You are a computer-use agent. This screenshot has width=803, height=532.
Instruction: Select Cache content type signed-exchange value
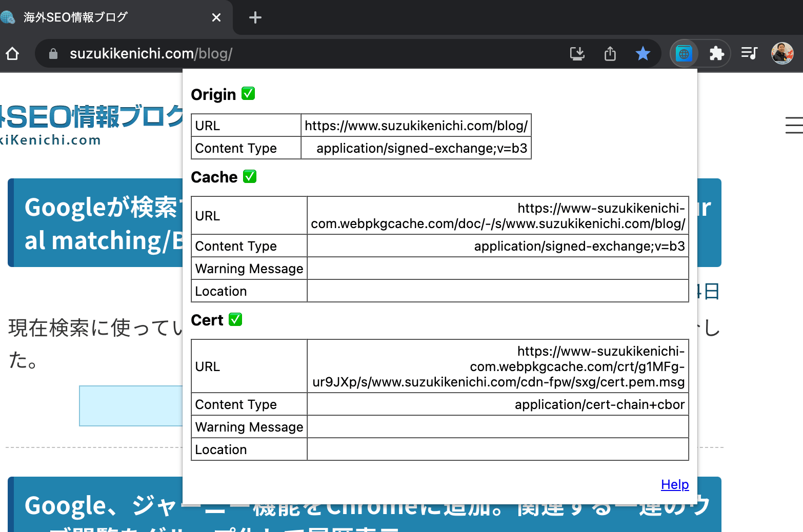tap(579, 246)
